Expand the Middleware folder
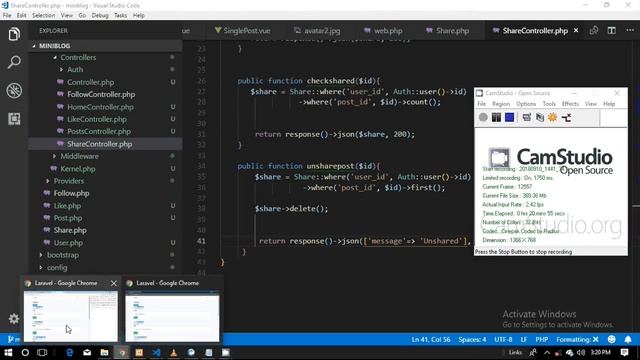The width and height of the screenshot is (640, 360). [54, 156]
